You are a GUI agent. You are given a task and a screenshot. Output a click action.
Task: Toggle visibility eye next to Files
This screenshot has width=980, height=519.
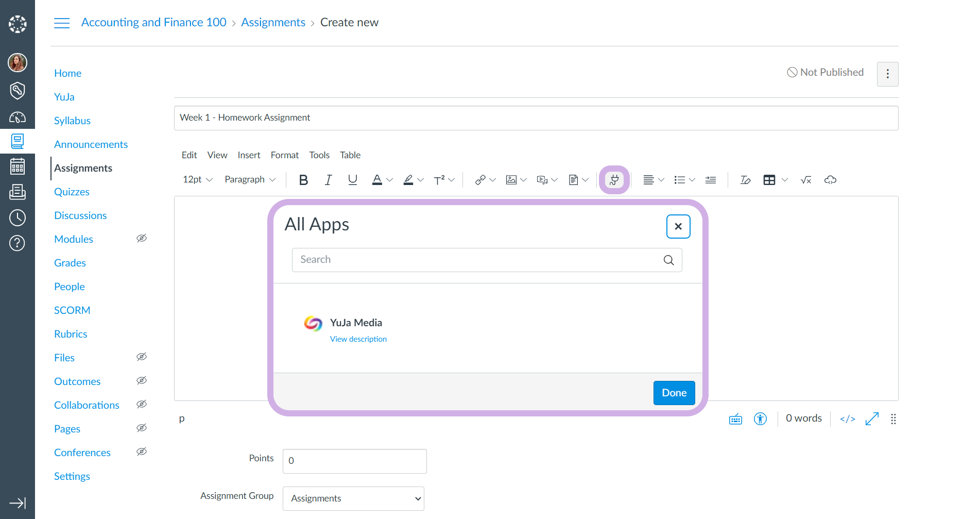(142, 357)
